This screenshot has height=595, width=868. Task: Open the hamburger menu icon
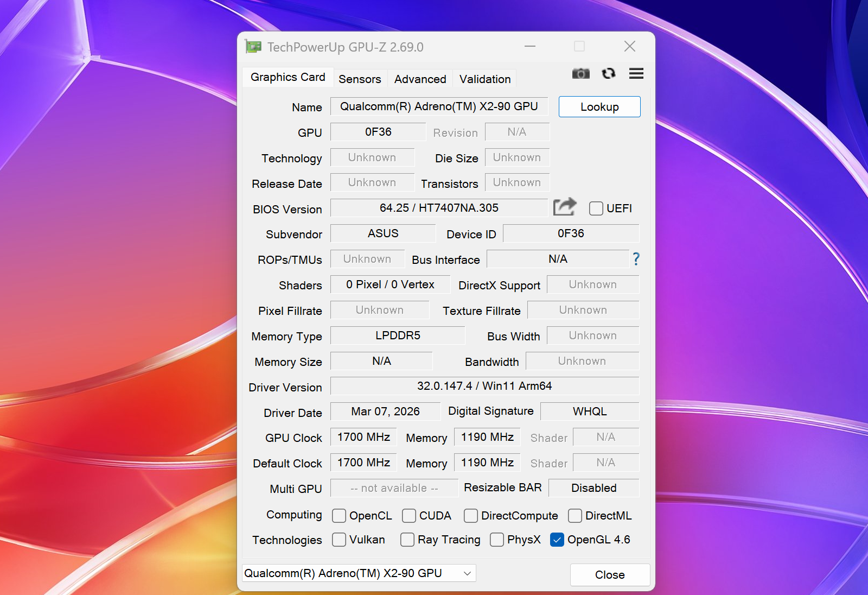tap(636, 73)
